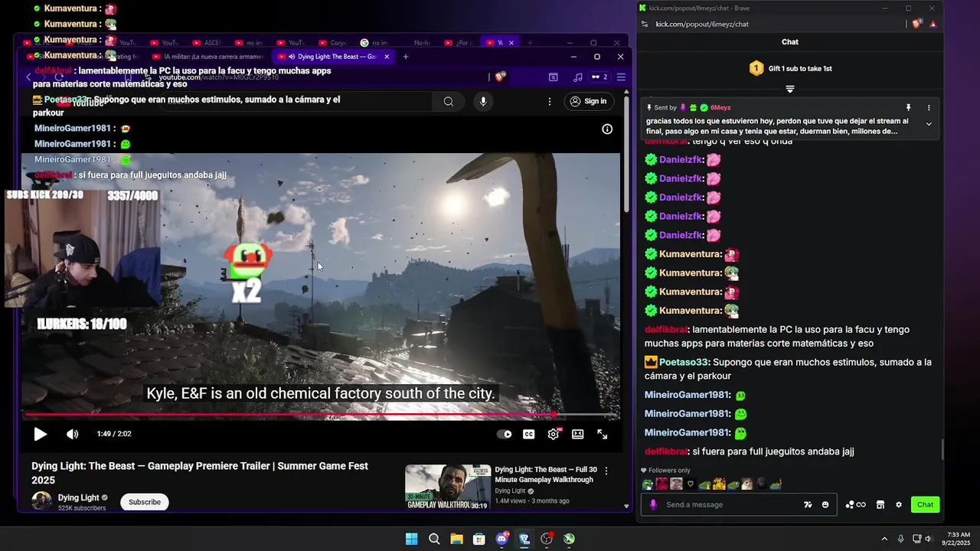Open the browser hamburger menu in YouTube window
Image resolution: width=980 pixels, height=551 pixels.
pyautogui.click(x=621, y=77)
